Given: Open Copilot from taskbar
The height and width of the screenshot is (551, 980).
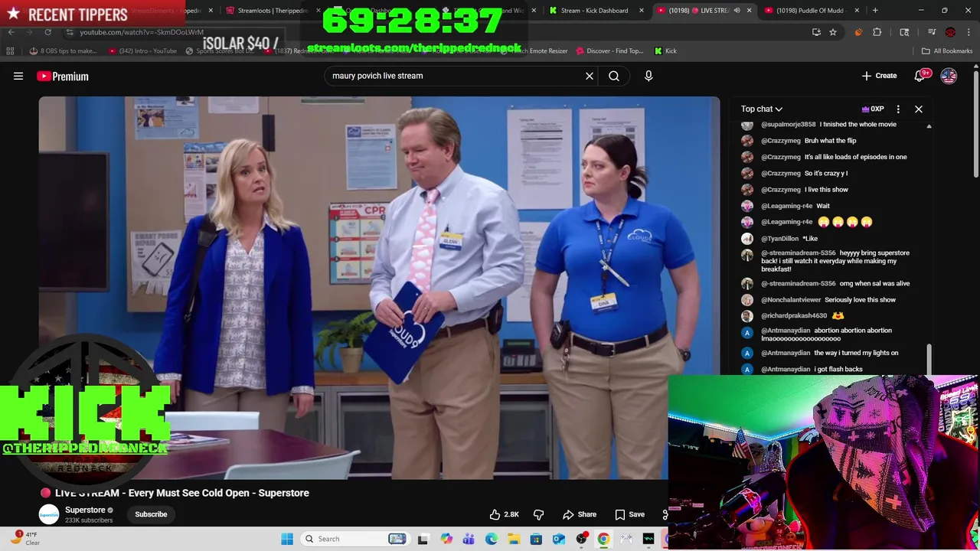Looking at the screenshot, I should coord(446,539).
